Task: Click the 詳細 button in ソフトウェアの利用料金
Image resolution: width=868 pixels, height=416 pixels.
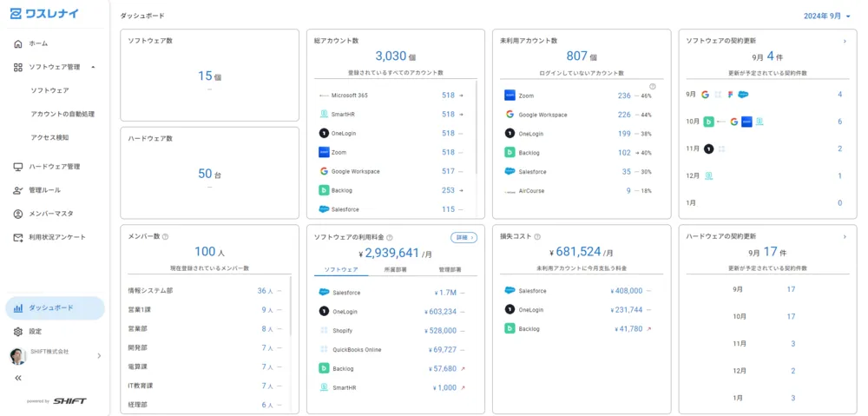Action: point(464,237)
